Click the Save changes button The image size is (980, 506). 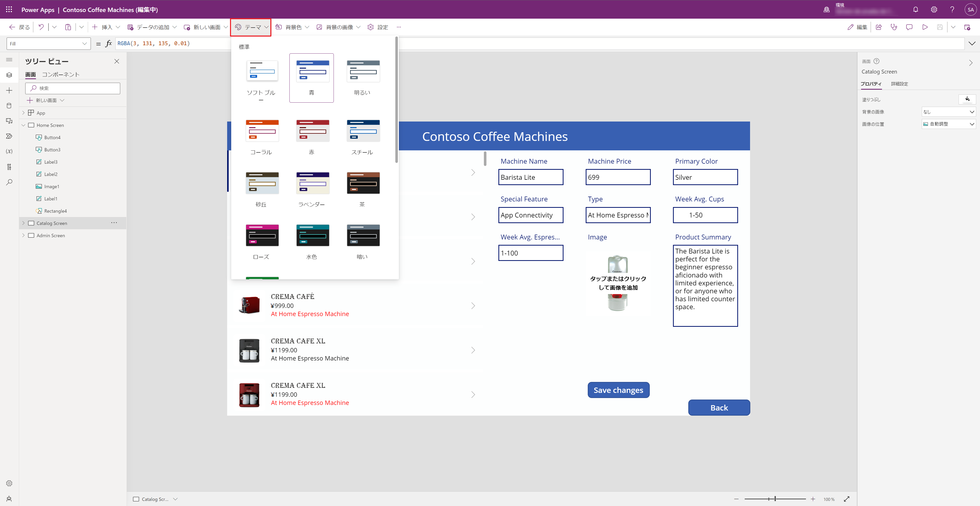point(618,390)
